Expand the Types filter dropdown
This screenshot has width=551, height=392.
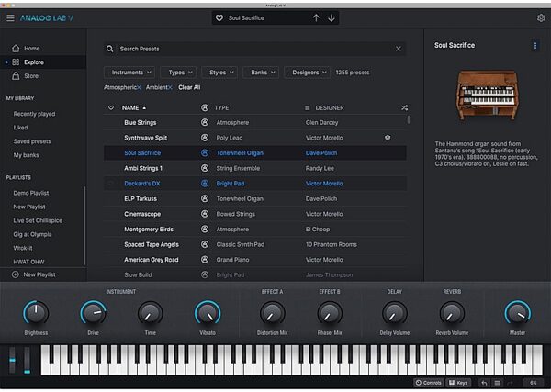click(178, 73)
